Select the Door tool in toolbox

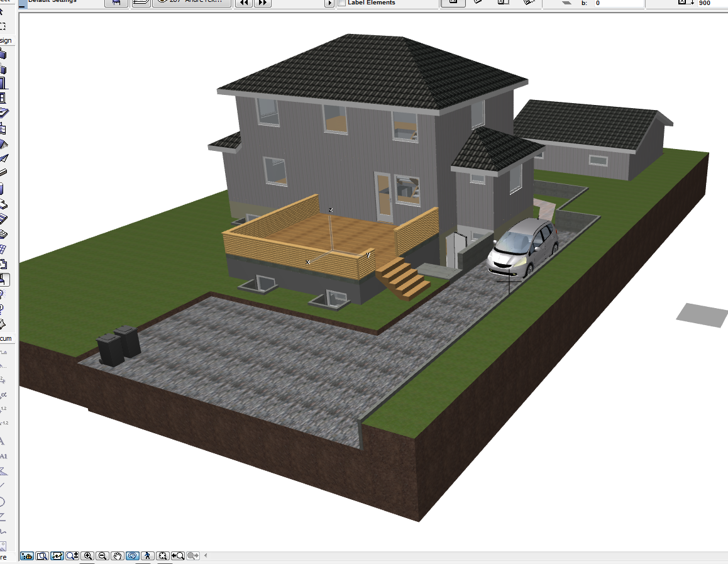pos(3,83)
